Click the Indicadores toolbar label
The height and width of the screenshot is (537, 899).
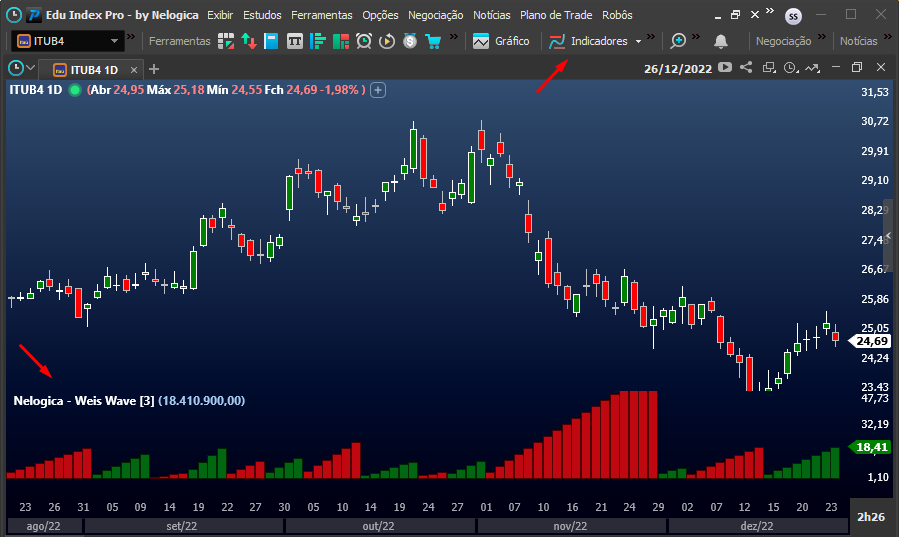599,41
